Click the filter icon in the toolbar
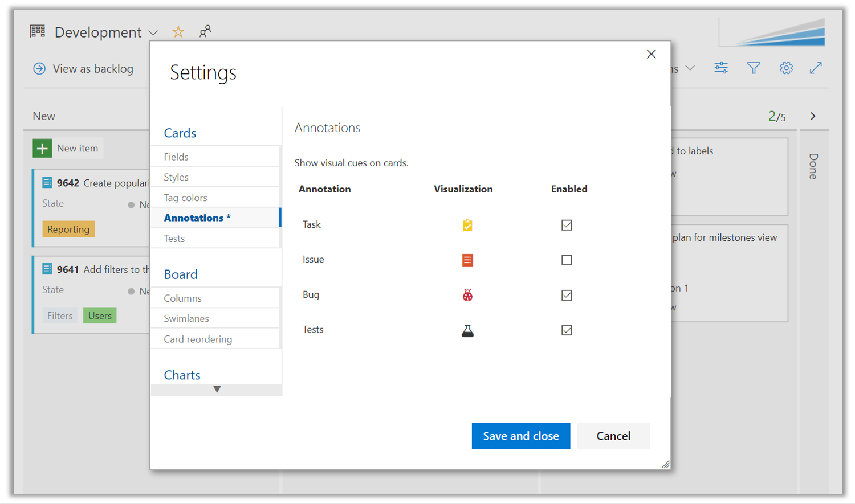855x504 pixels. [754, 68]
